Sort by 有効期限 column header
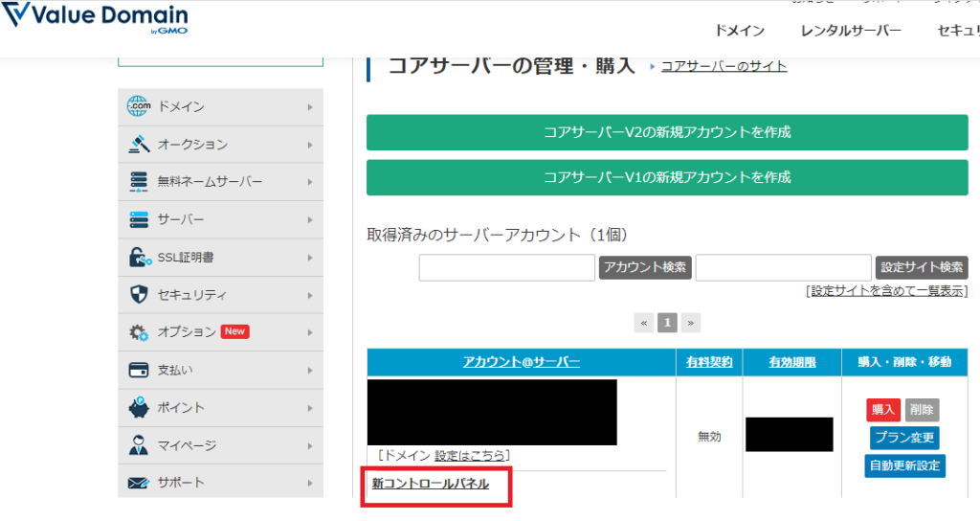Image resolution: width=980 pixels, height=521 pixels. (x=791, y=362)
